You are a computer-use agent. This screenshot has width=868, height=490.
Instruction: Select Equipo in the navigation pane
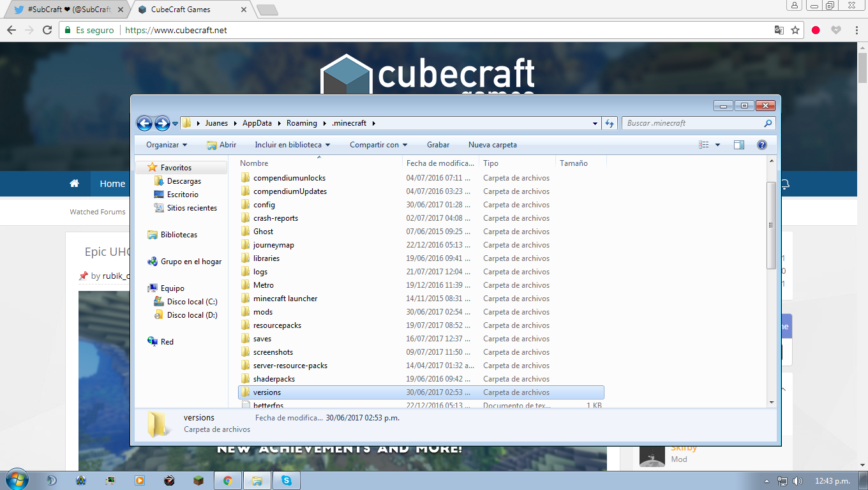pyautogui.click(x=172, y=288)
